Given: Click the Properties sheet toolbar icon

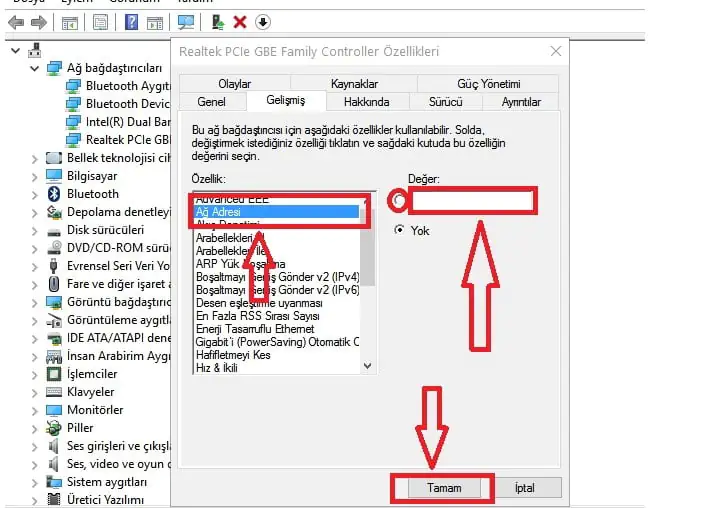Looking at the screenshot, I should click(100, 22).
